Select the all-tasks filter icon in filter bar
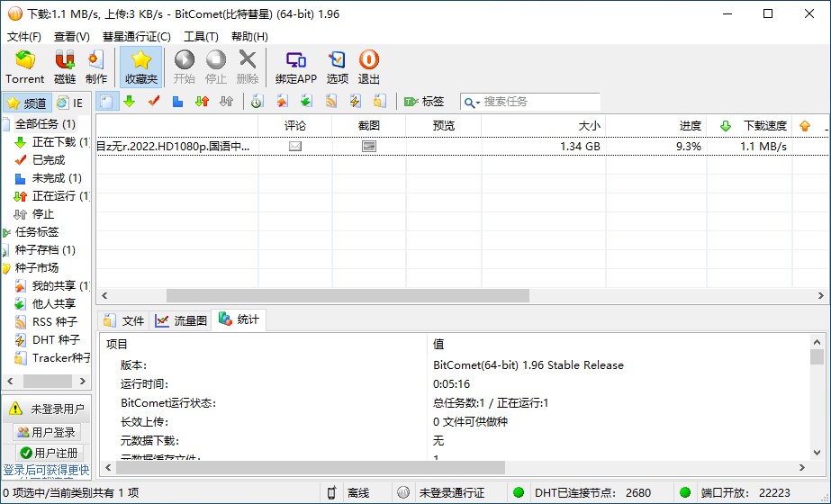The image size is (831, 504). tap(106, 101)
